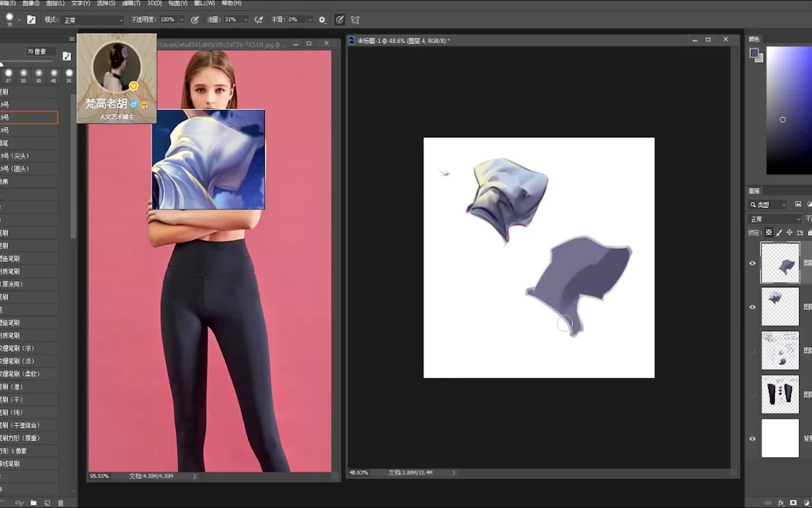Click the add layer style fx button
Image resolution: width=812 pixels, height=508 pixels.
[781, 502]
